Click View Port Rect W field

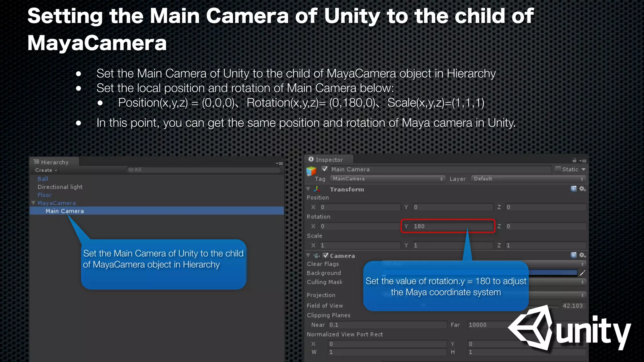tap(387, 352)
